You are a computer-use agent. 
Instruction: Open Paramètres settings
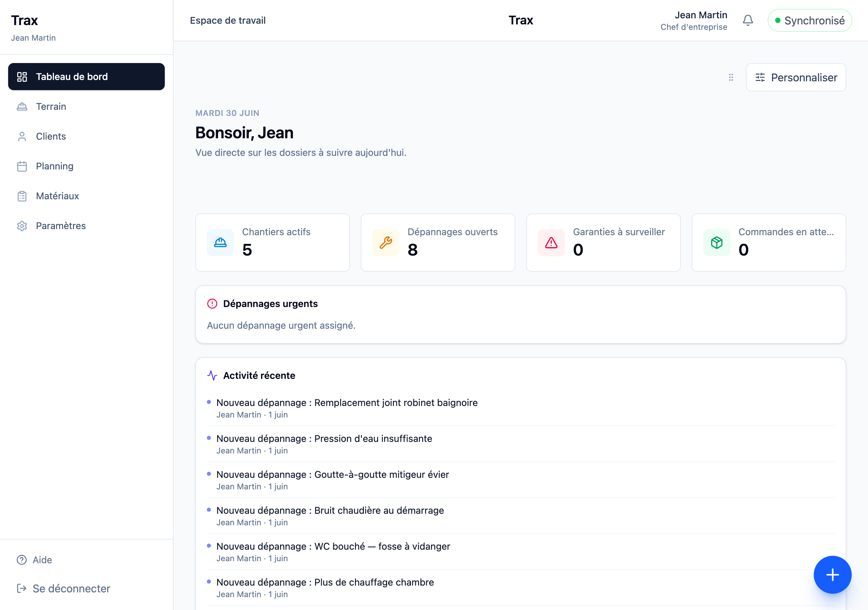[86, 226]
